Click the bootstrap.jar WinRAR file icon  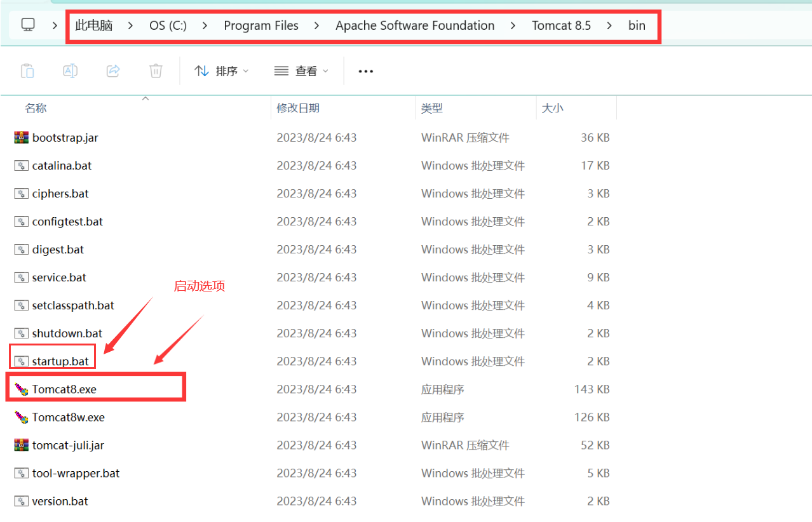point(22,137)
